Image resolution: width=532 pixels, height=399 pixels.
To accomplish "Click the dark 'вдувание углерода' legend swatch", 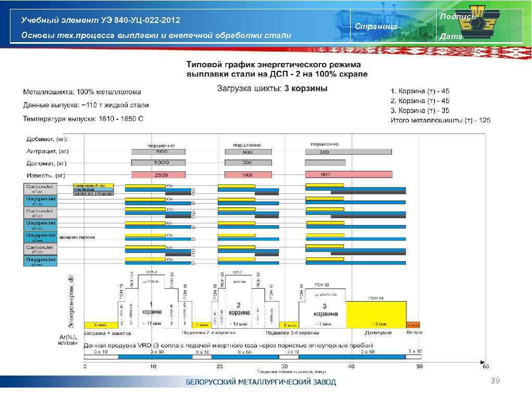I will pos(93,194).
